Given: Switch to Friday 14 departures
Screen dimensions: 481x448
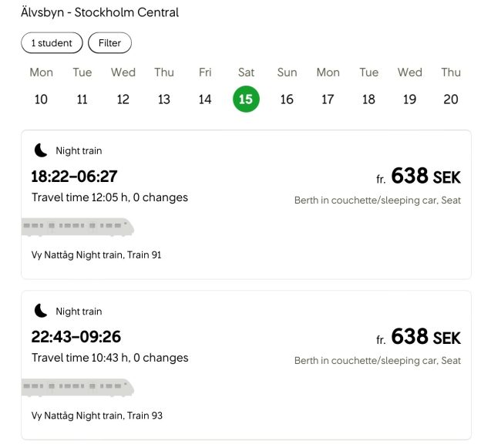Looking at the screenshot, I should click(205, 87).
